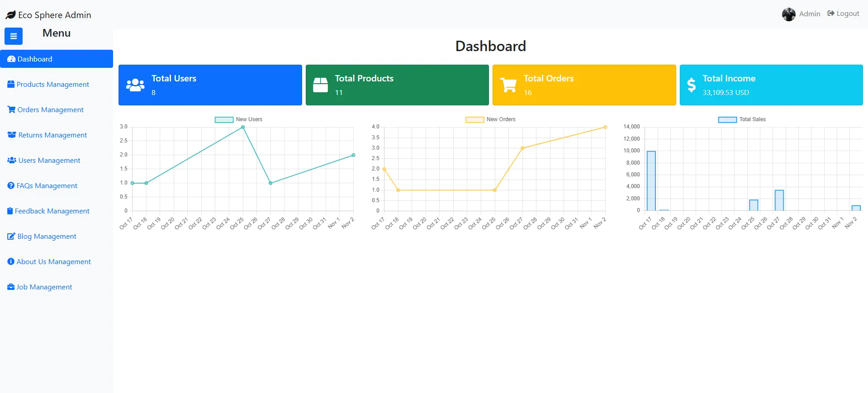Click New Orders Oct 17 data point

pos(384,169)
